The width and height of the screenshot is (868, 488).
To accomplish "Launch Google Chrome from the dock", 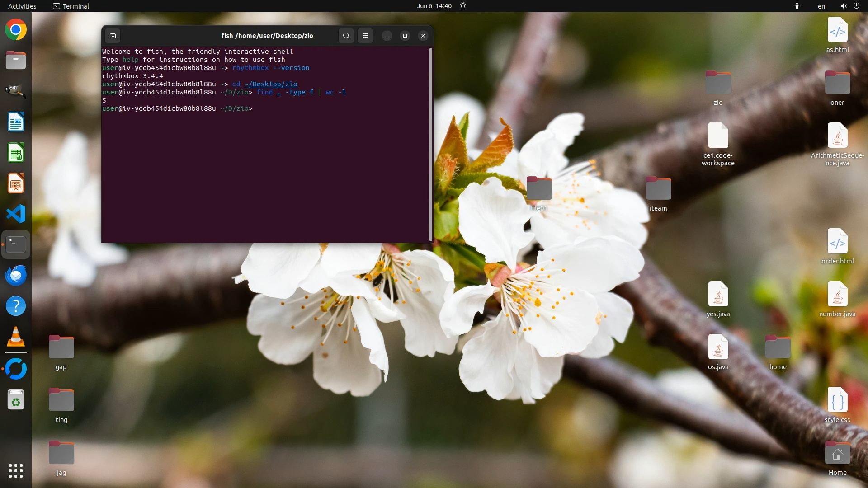I will click(x=16, y=30).
